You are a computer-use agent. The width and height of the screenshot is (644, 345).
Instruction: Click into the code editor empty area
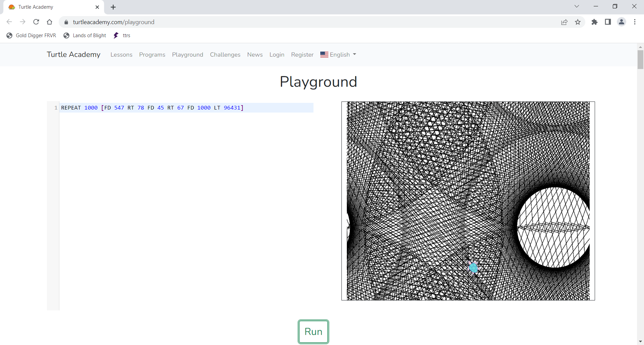point(186,211)
